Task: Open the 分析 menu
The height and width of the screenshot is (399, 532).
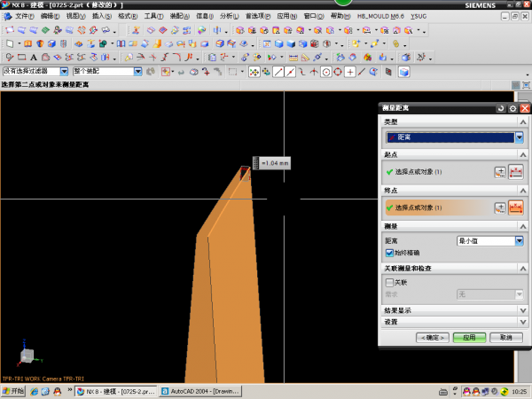Action: (x=230, y=16)
